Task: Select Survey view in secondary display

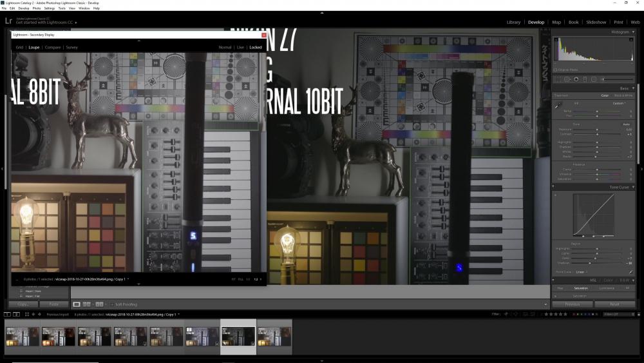Action: [72, 47]
